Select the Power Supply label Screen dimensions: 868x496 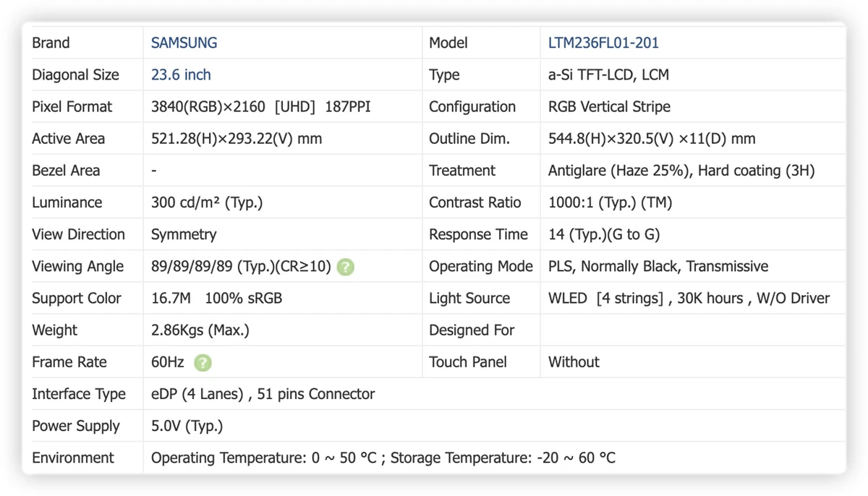click(x=76, y=426)
